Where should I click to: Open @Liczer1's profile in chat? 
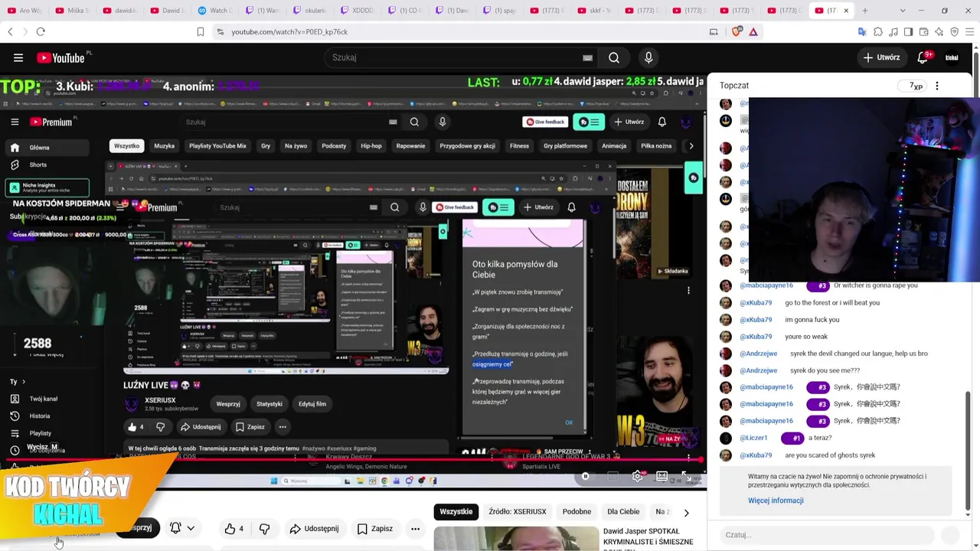pyautogui.click(x=753, y=439)
